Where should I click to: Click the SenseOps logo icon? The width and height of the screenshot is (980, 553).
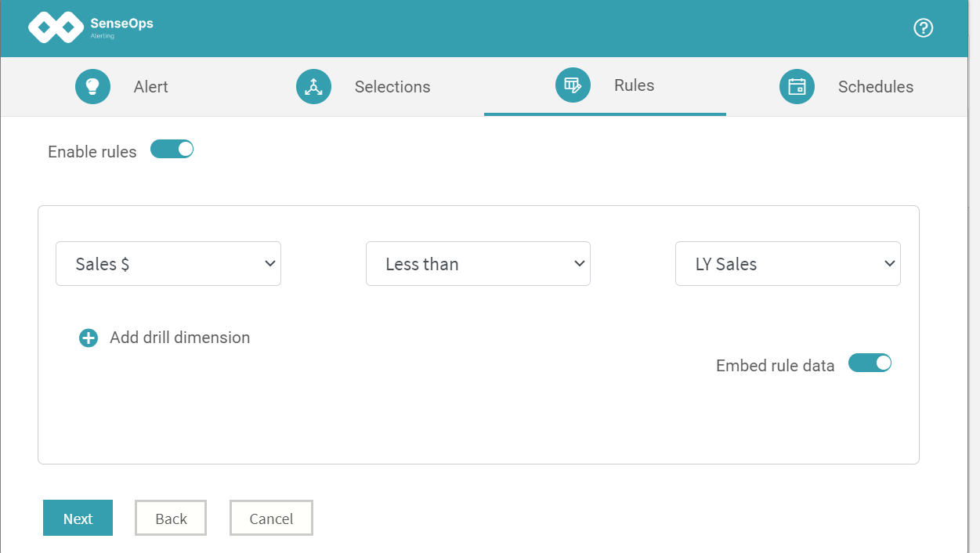pyautogui.click(x=56, y=27)
